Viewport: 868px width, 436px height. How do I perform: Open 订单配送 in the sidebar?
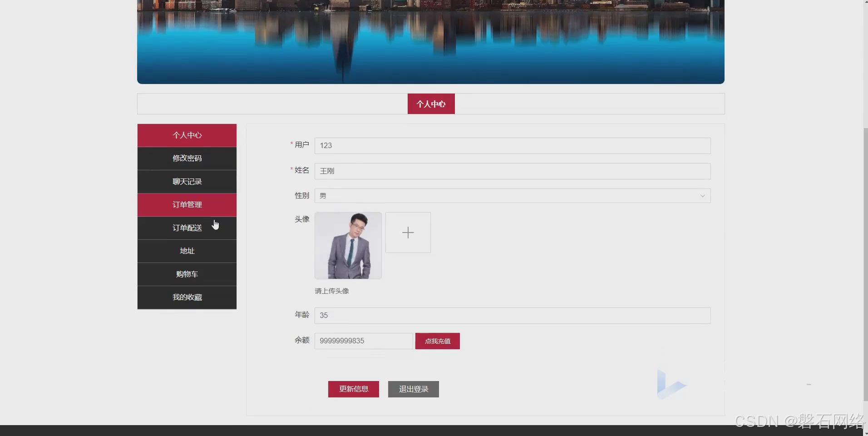pyautogui.click(x=187, y=228)
